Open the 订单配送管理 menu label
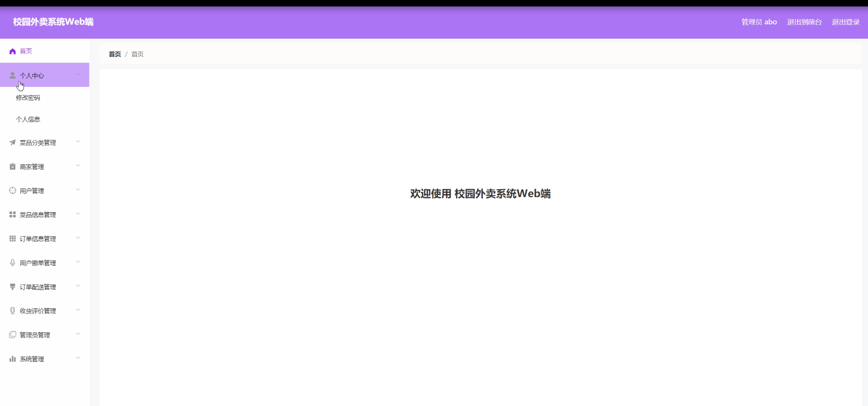Image resolution: width=868 pixels, height=406 pixels. [x=38, y=287]
